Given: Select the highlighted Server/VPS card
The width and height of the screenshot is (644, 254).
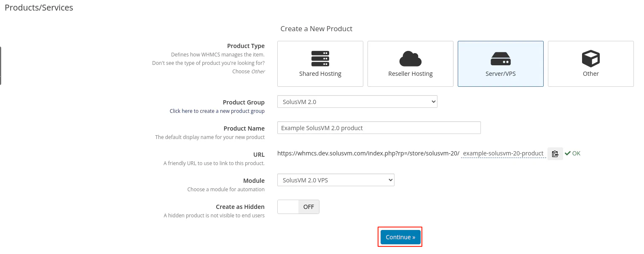Looking at the screenshot, I should tap(500, 64).
